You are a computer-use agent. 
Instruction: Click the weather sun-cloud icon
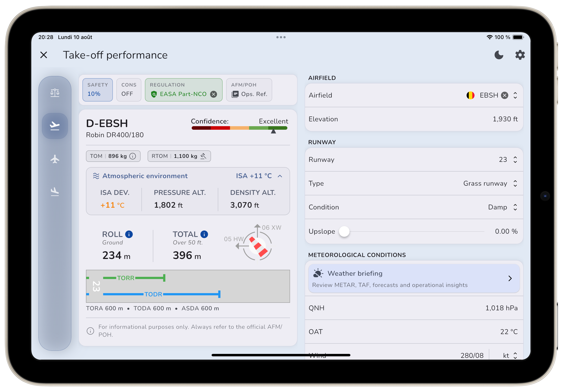pyautogui.click(x=318, y=273)
